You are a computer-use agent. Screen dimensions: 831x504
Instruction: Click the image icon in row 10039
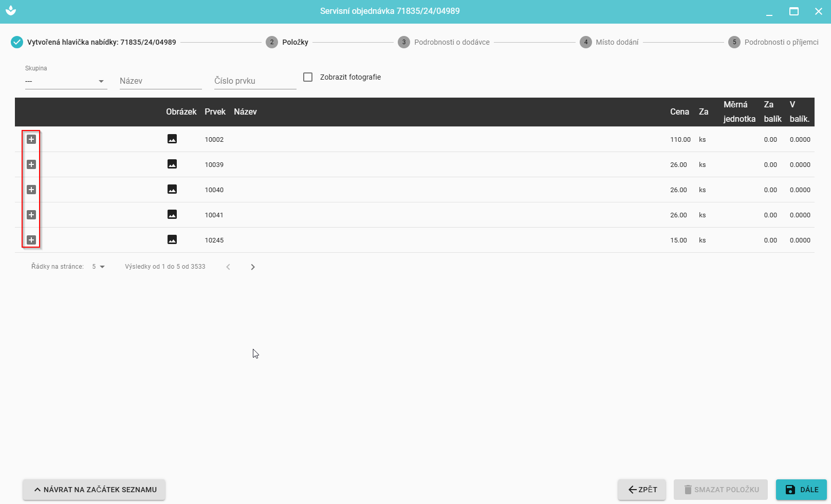(x=172, y=164)
